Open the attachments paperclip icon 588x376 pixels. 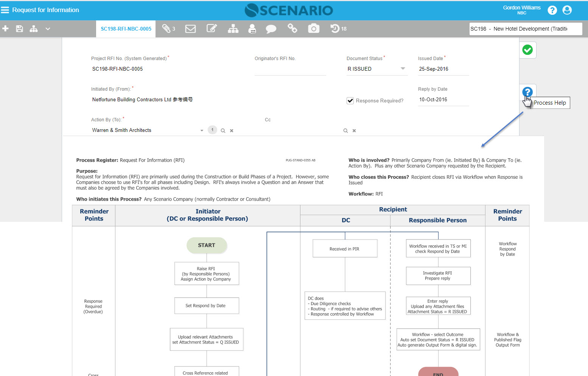[166, 29]
